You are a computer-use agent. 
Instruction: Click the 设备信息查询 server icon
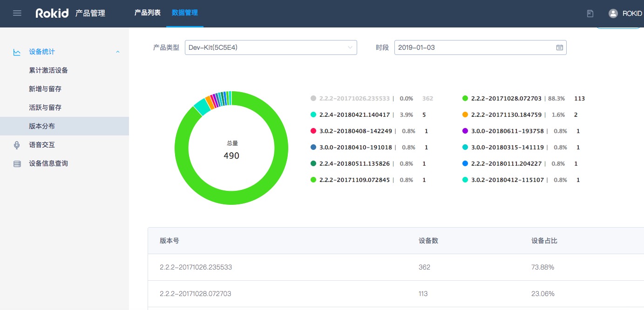tap(17, 164)
